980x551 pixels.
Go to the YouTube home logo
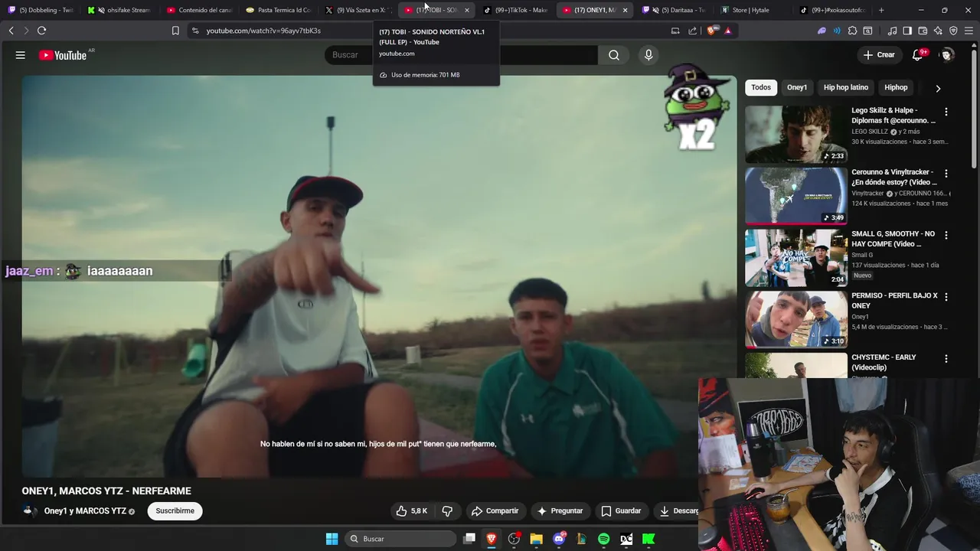click(63, 55)
